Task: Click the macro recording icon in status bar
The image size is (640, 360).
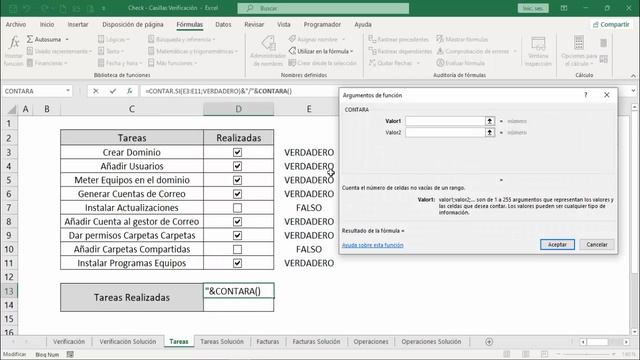Action: (x=70, y=354)
